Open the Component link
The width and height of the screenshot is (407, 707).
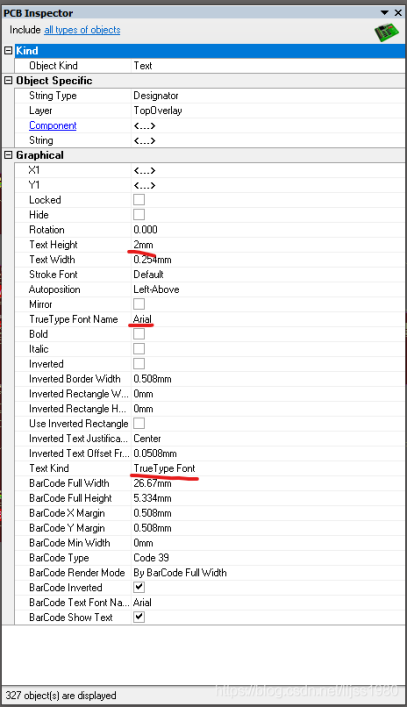[53, 125]
